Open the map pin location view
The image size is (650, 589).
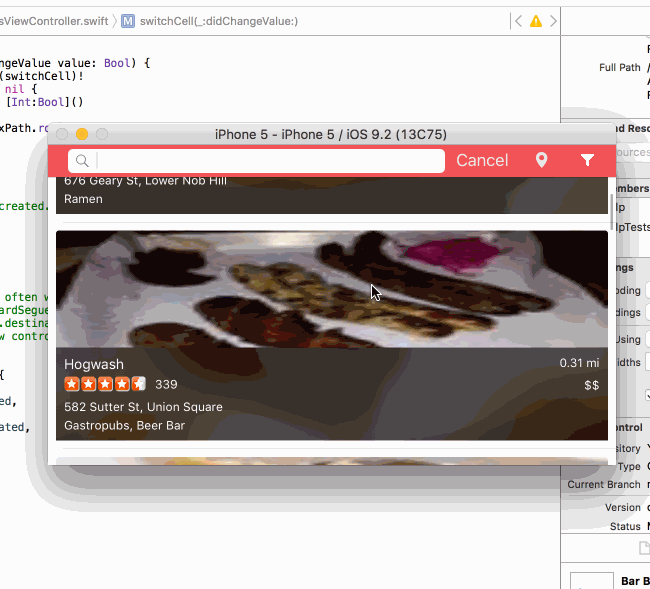(x=541, y=160)
